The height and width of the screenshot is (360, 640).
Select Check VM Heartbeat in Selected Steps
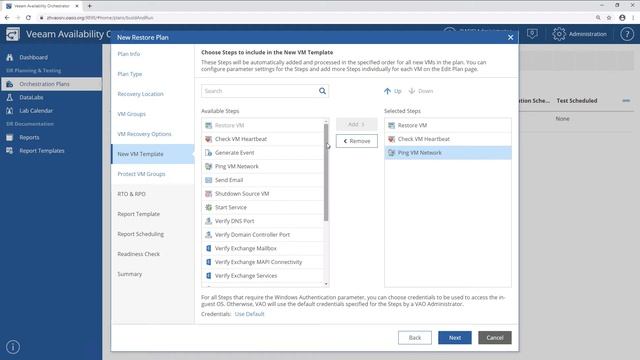(448, 139)
